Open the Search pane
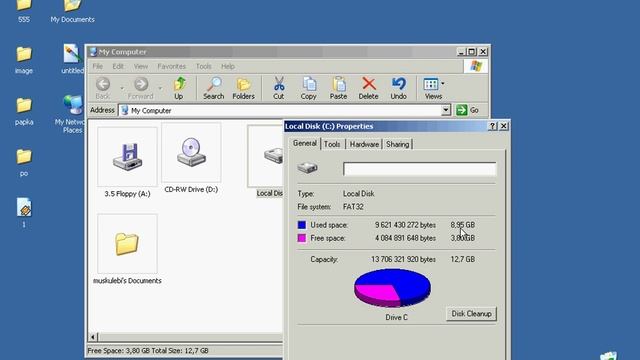Screen dimensions: 640x360 [x=213, y=88]
